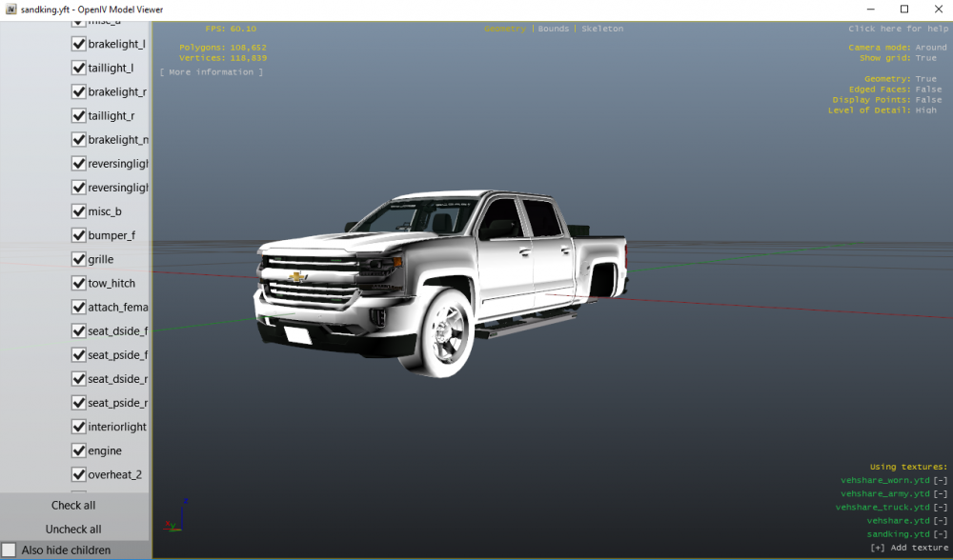
Task: Toggle Display Points False option
Action: pos(928,100)
